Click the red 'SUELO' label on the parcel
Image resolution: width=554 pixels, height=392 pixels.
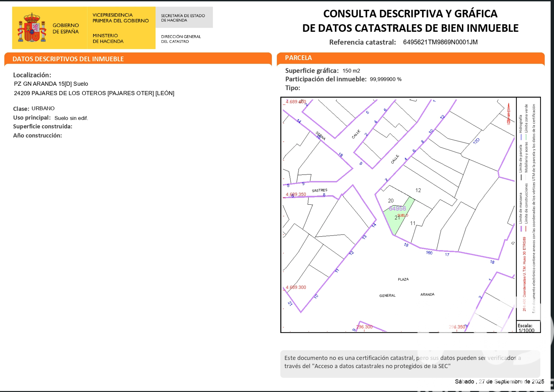tap(403, 215)
